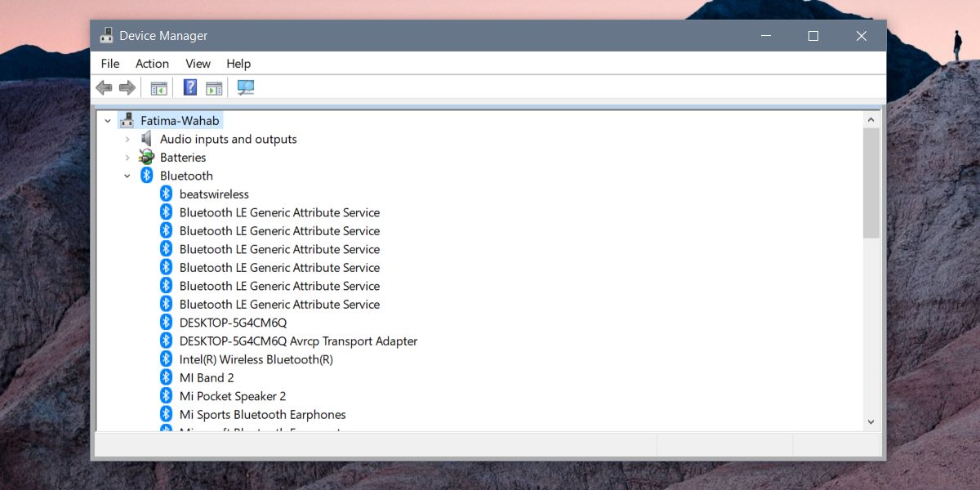Click the scrollbar down arrow
The image size is (980, 490).
pyautogui.click(x=871, y=421)
